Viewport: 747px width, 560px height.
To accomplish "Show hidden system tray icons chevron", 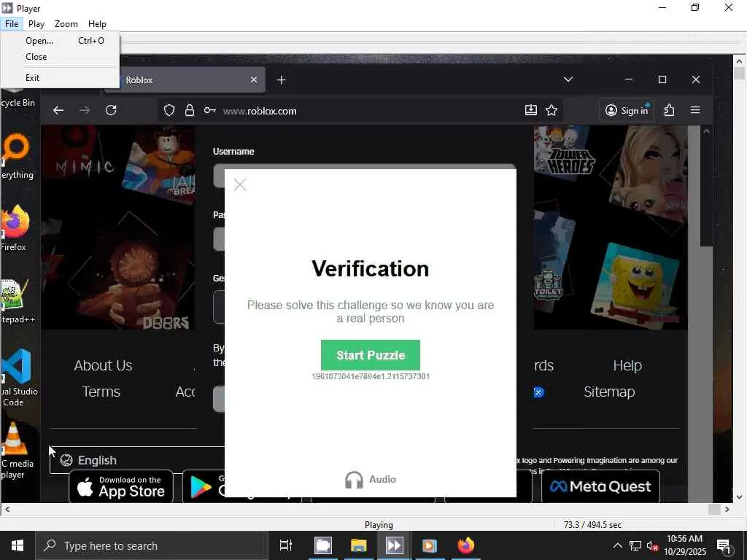I will tap(617, 545).
